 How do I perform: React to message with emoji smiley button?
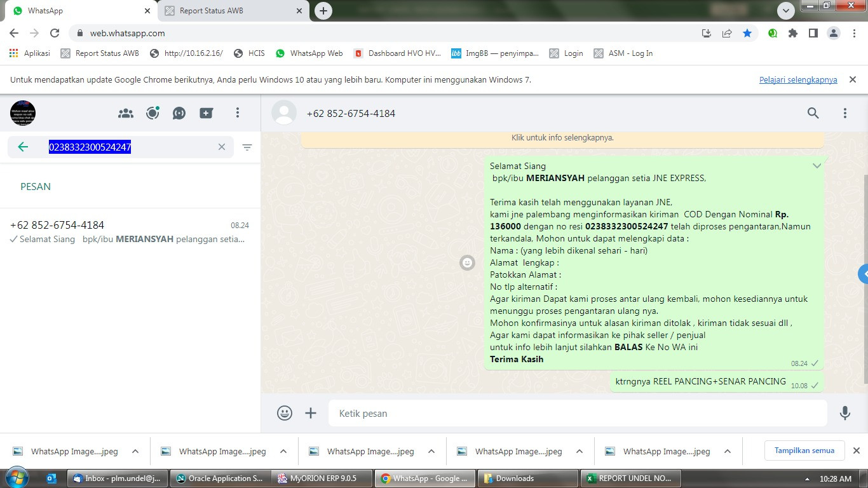click(468, 262)
